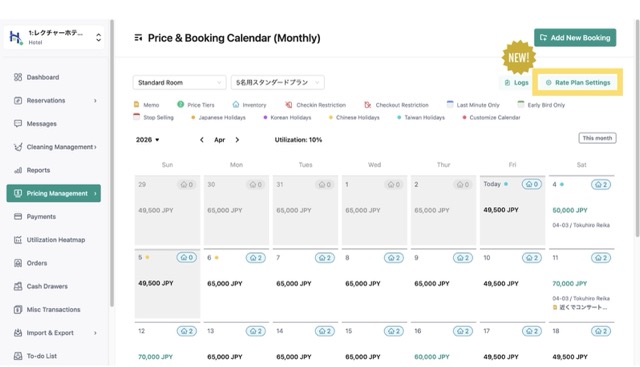This screenshot has width=640, height=367.
Task: Open the Standard Room dropdown
Action: click(179, 82)
